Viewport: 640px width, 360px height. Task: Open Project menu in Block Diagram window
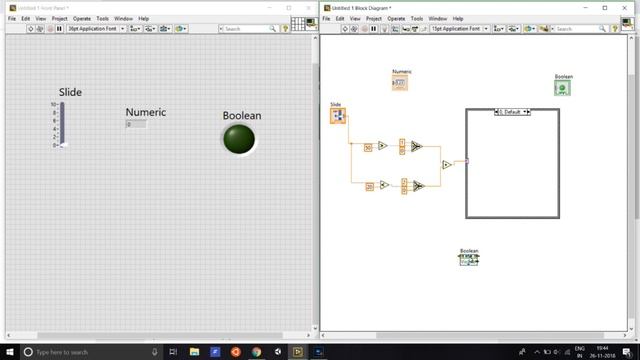373,19
